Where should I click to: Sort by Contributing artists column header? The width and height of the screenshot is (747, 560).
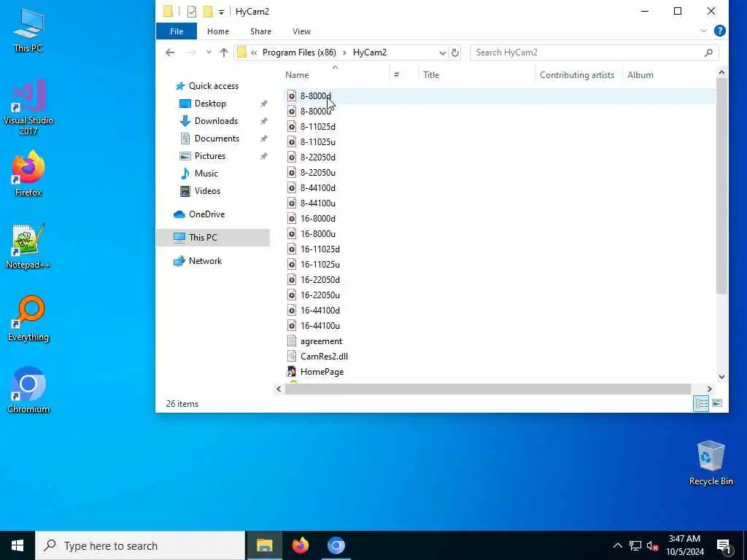[578, 75]
